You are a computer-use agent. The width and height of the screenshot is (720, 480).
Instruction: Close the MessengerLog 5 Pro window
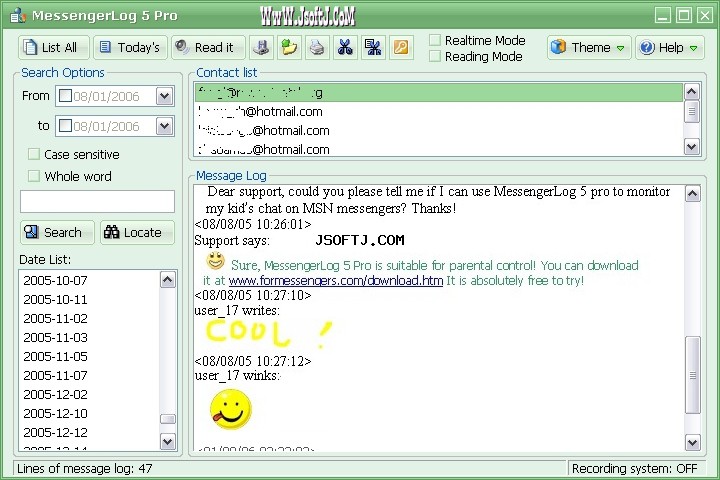click(x=705, y=15)
